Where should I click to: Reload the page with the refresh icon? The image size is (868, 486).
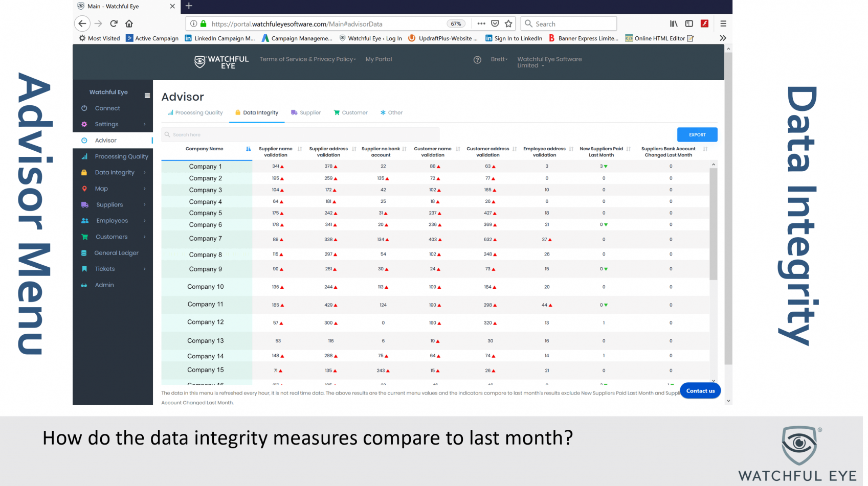click(x=114, y=24)
